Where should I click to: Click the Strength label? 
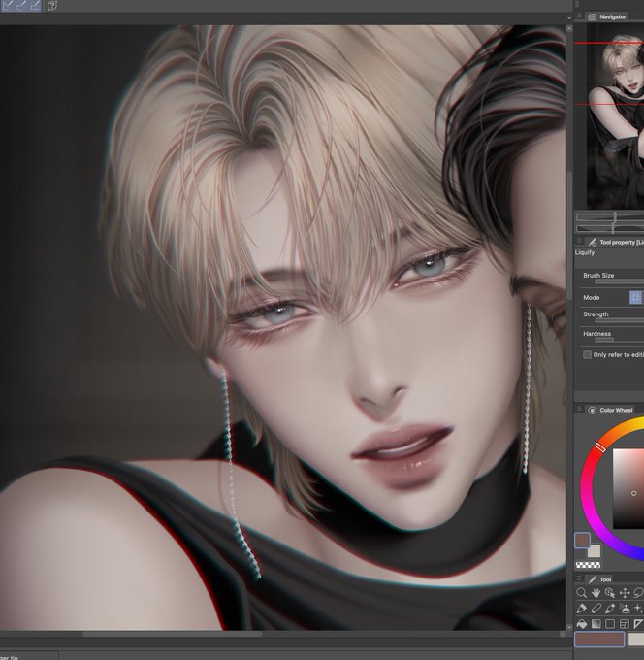pos(596,314)
